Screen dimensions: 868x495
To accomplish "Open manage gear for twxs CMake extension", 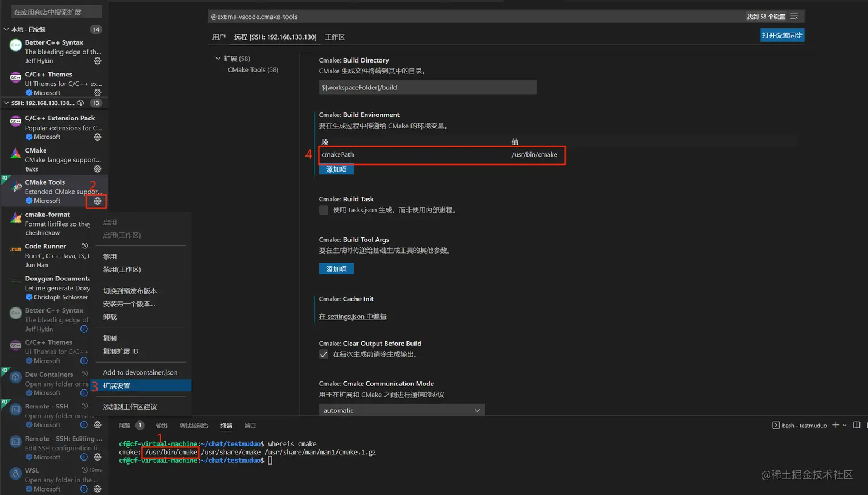I will pos(98,169).
